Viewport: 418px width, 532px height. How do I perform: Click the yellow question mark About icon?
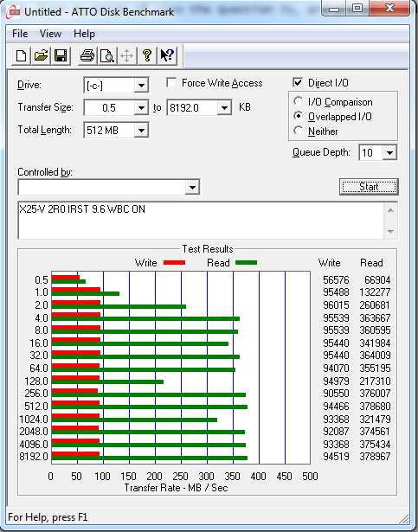click(x=147, y=55)
